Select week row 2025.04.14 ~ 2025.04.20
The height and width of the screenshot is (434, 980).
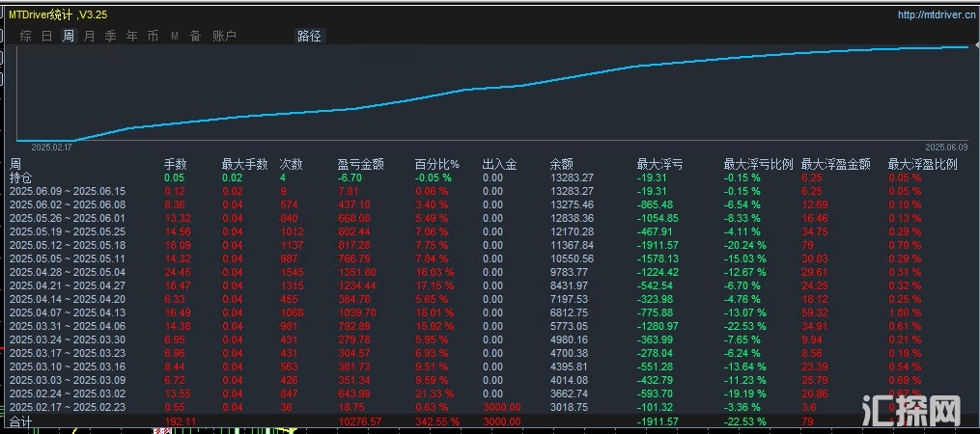pyautogui.click(x=68, y=299)
